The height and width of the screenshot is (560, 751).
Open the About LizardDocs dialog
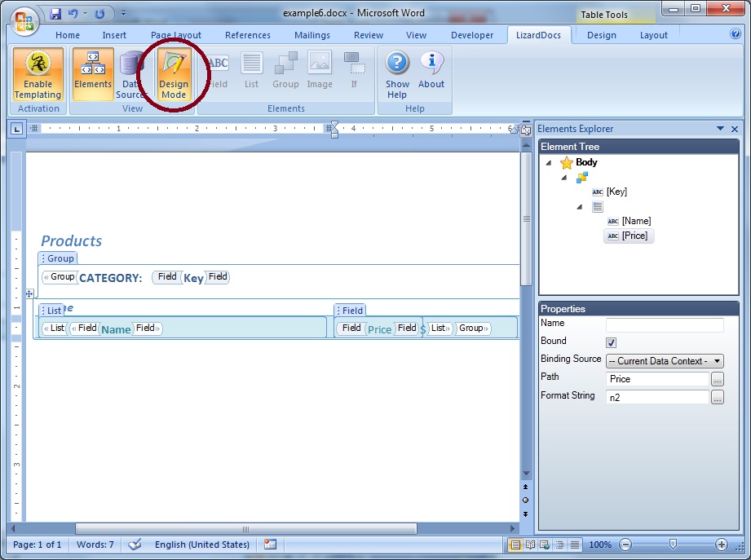pos(431,71)
